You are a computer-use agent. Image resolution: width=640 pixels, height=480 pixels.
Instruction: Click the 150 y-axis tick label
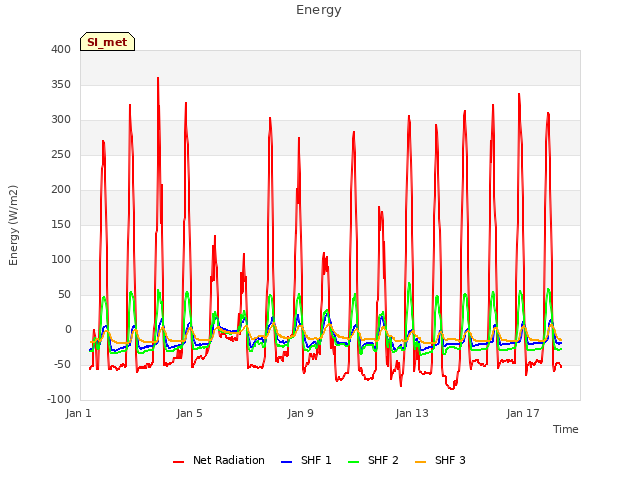coord(61,225)
